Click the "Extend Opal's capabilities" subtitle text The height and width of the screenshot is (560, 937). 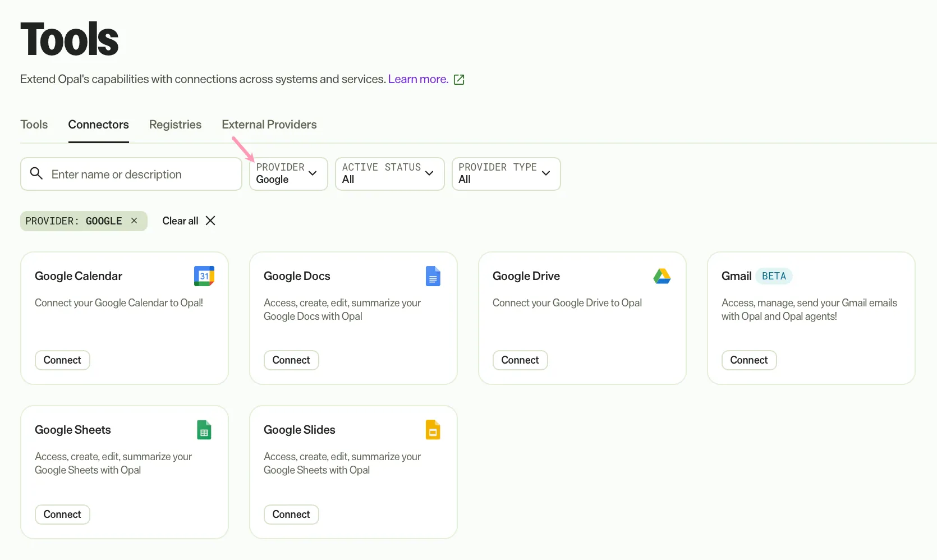pos(203,79)
